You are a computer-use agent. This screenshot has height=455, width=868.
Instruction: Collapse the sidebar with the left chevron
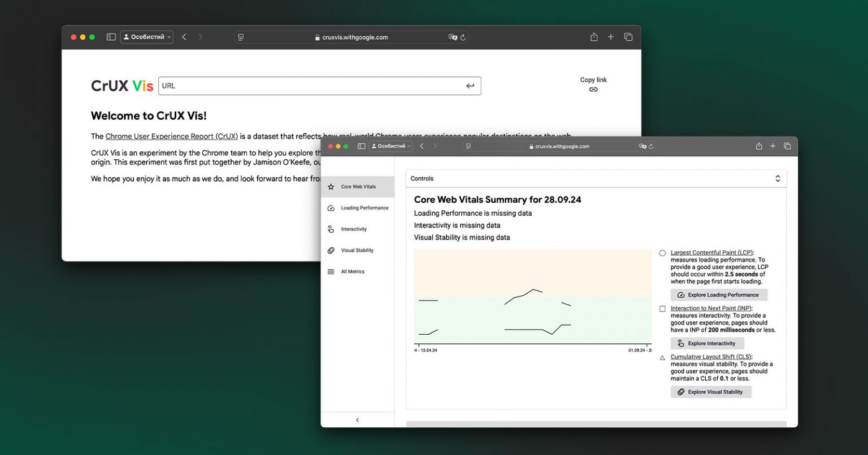357,420
